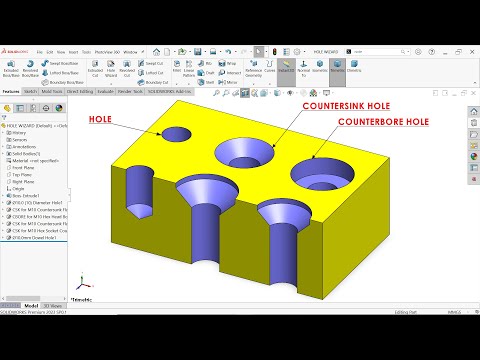Expand the Solid Bodies(1) node
Image resolution: width=480 pixels, height=360 pixels.
point(3,154)
